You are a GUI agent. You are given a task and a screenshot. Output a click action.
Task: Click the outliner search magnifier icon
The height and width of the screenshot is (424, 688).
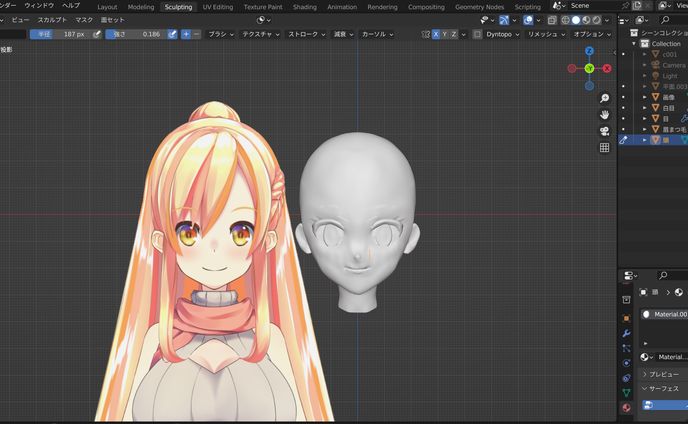pos(666,20)
